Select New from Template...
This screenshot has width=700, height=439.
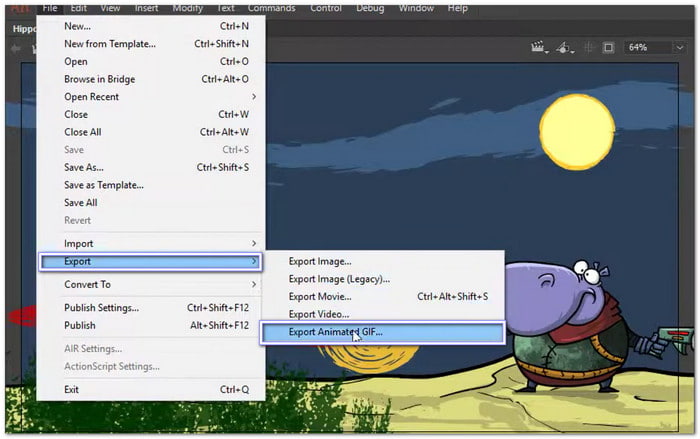click(x=151, y=44)
